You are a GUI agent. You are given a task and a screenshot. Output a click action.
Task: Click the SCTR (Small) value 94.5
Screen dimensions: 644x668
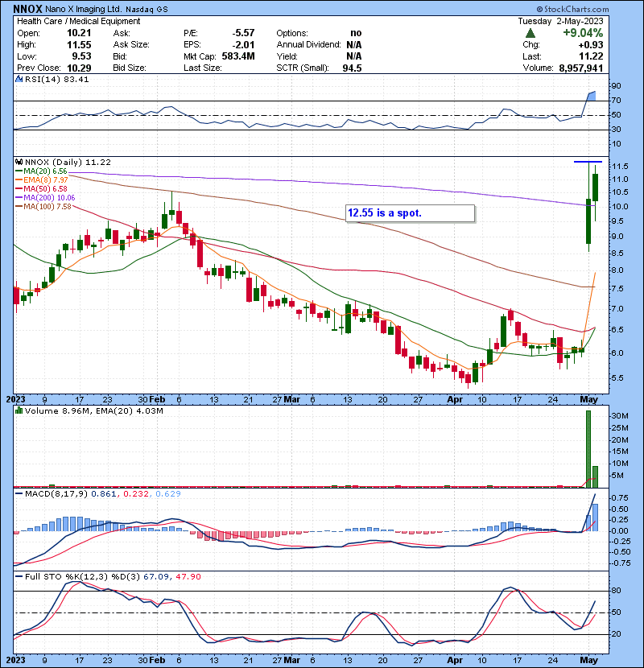coord(352,68)
